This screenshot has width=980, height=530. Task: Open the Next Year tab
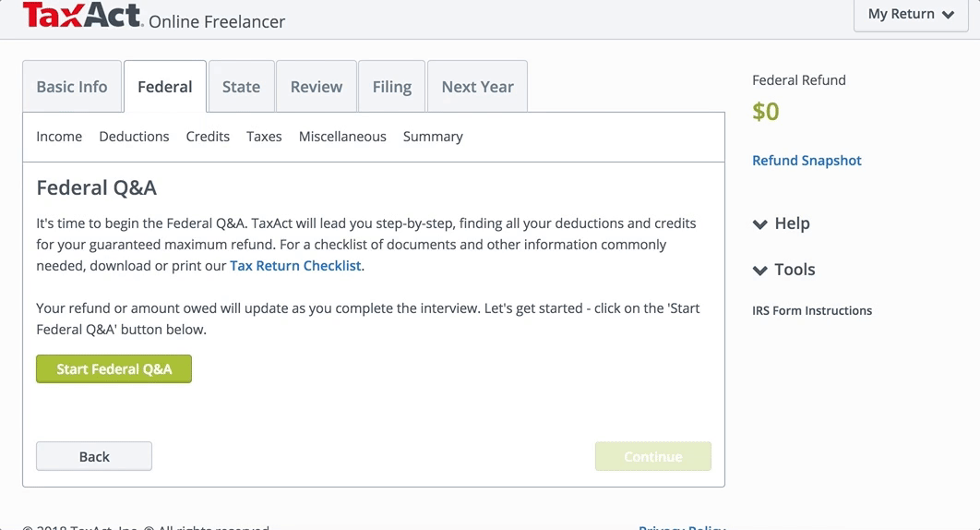click(477, 87)
